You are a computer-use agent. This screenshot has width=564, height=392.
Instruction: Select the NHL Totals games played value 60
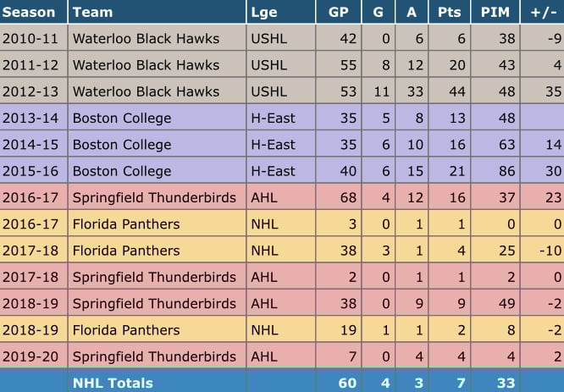pyautogui.click(x=344, y=383)
